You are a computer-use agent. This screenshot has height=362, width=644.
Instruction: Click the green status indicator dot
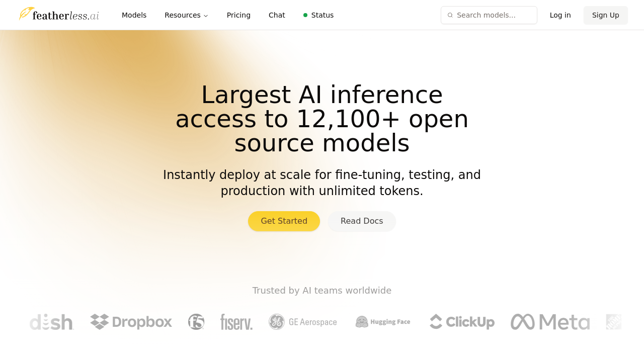click(x=304, y=15)
